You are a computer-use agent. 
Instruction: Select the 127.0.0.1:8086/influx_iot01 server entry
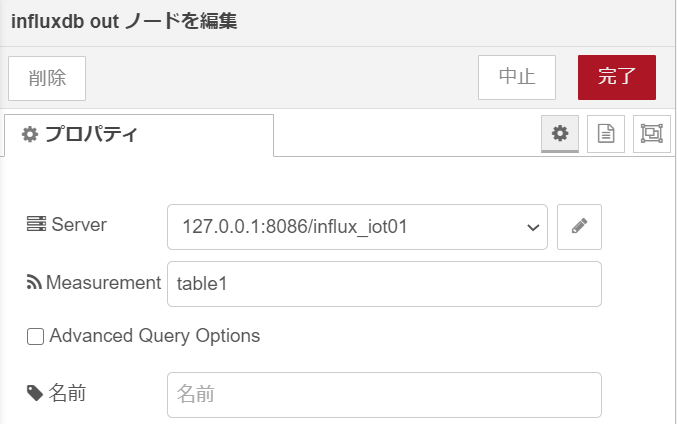pyautogui.click(x=295, y=227)
